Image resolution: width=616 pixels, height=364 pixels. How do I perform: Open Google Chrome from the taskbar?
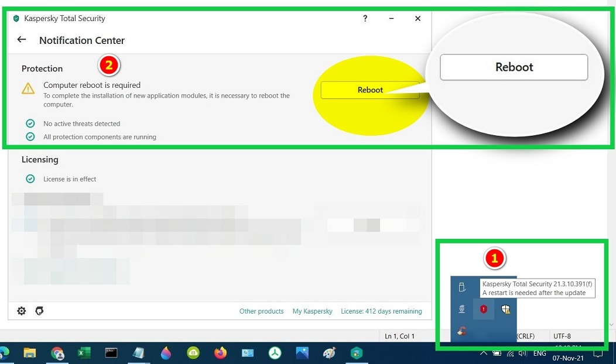(x=58, y=353)
